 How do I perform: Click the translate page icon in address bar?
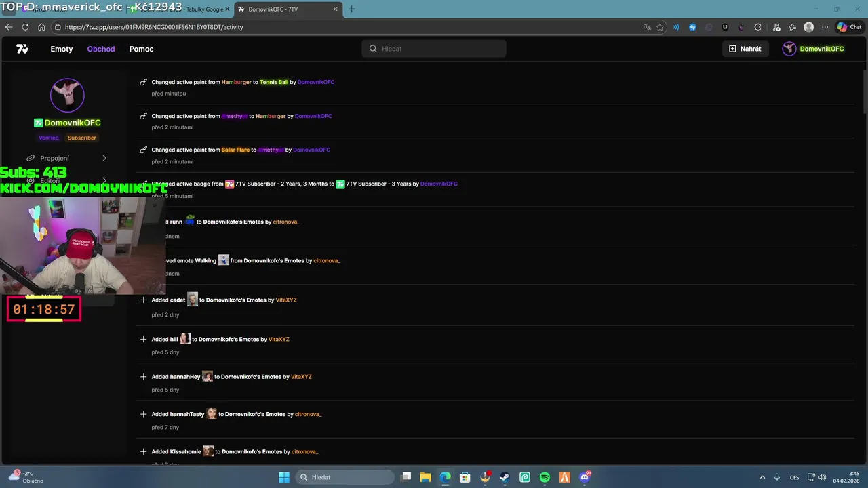tap(648, 27)
